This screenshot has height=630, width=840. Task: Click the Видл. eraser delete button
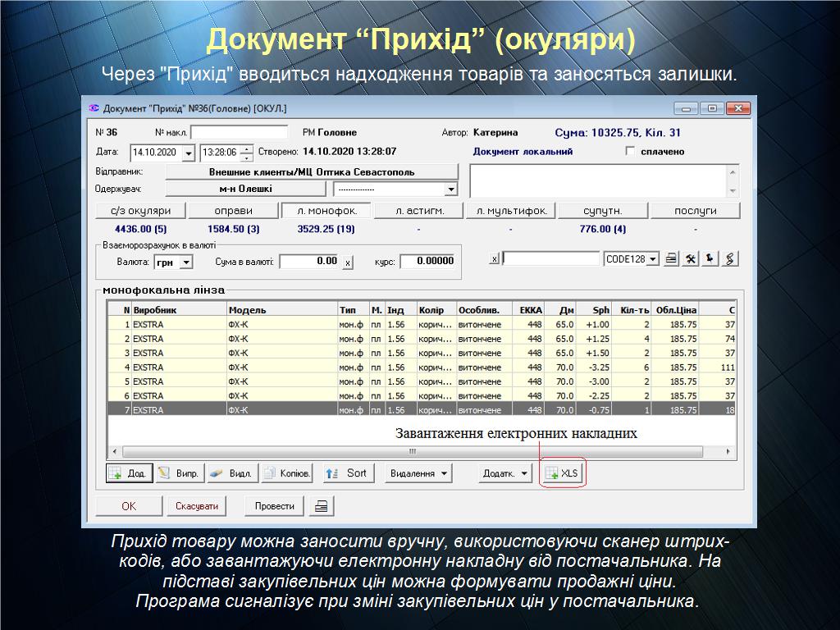click(x=231, y=473)
